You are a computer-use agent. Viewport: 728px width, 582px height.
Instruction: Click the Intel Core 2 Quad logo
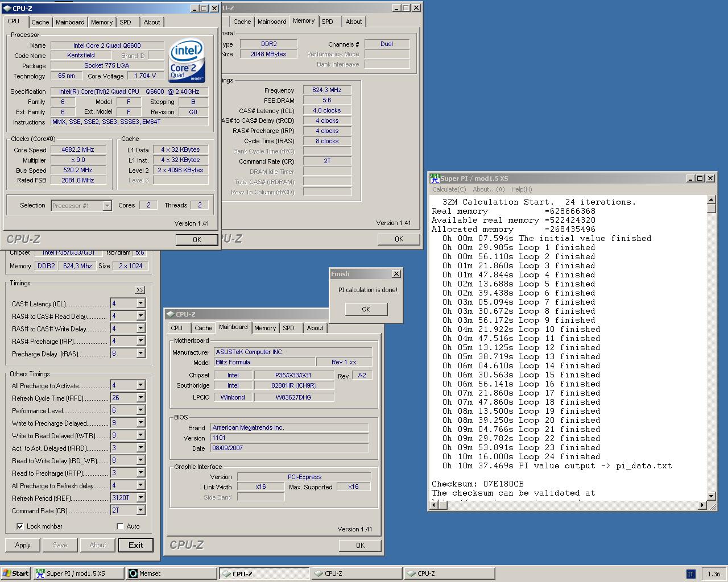187,60
